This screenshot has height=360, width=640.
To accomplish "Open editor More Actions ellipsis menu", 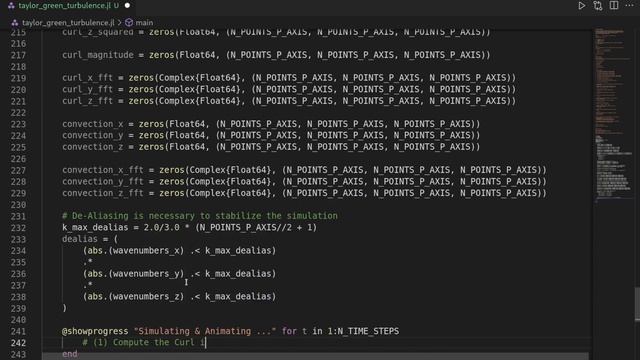I will pos(630,5).
